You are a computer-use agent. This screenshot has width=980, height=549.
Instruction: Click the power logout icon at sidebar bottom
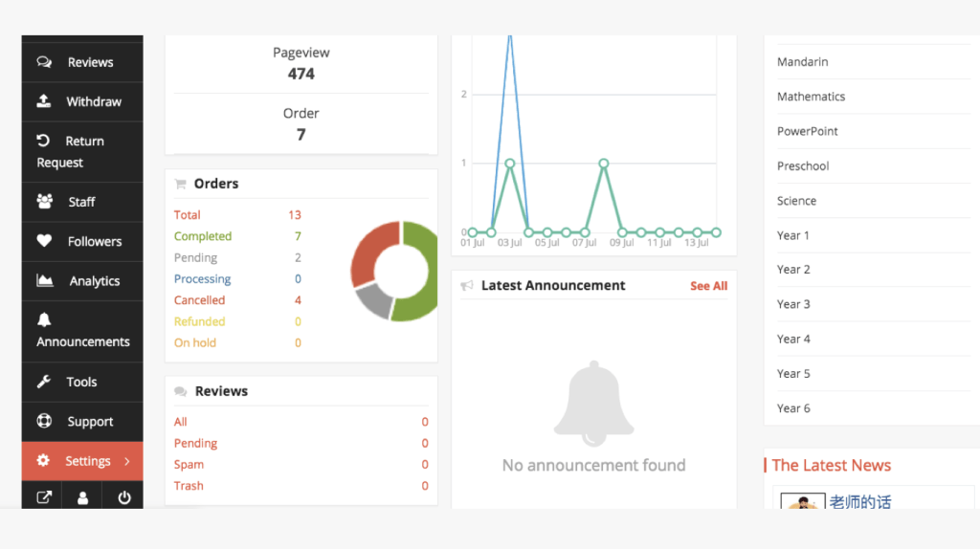[x=123, y=497]
